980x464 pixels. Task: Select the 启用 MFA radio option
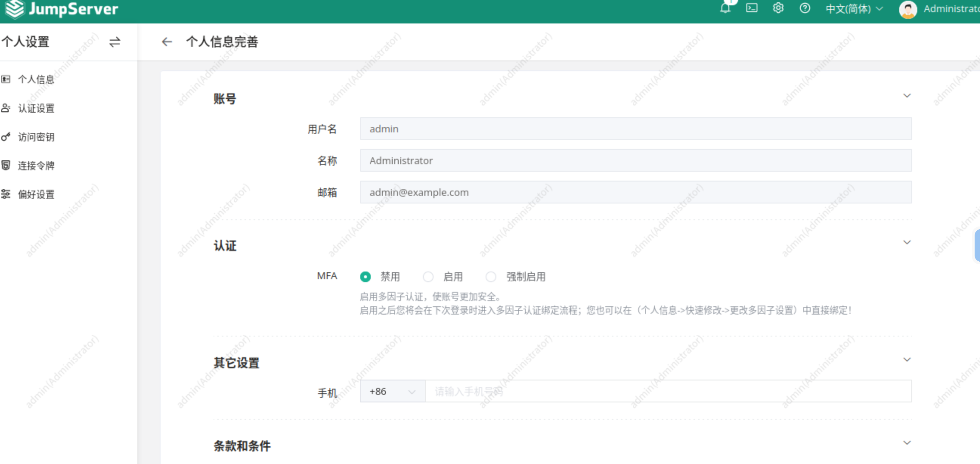[x=428, y=277]
